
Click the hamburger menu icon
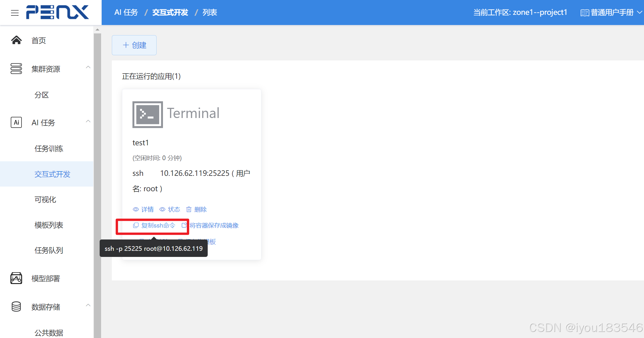pos(15,13)
